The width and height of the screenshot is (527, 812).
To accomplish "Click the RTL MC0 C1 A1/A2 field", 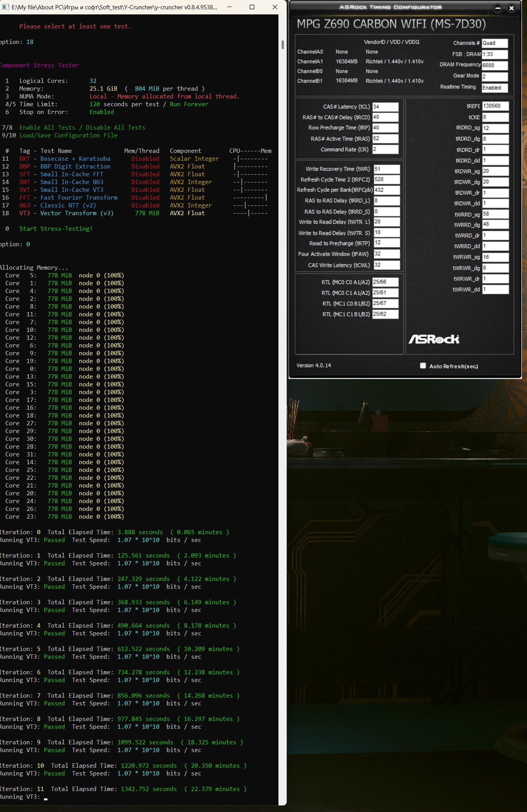I will 385,293.
